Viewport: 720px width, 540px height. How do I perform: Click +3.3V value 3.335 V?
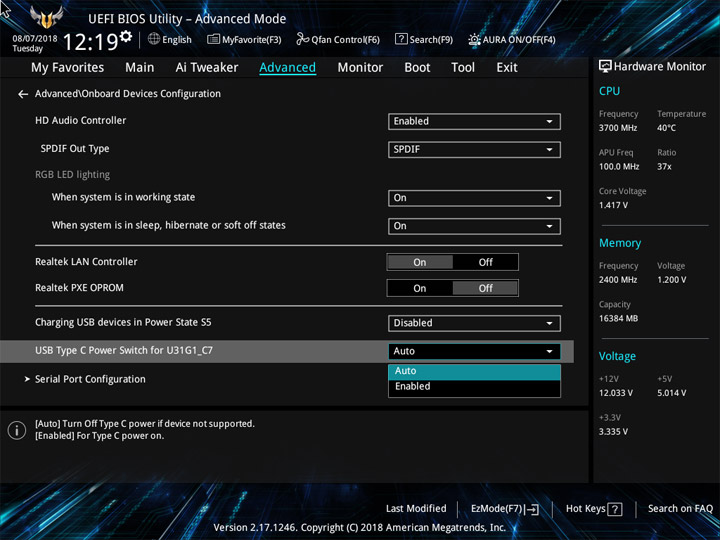click(613, 432)
